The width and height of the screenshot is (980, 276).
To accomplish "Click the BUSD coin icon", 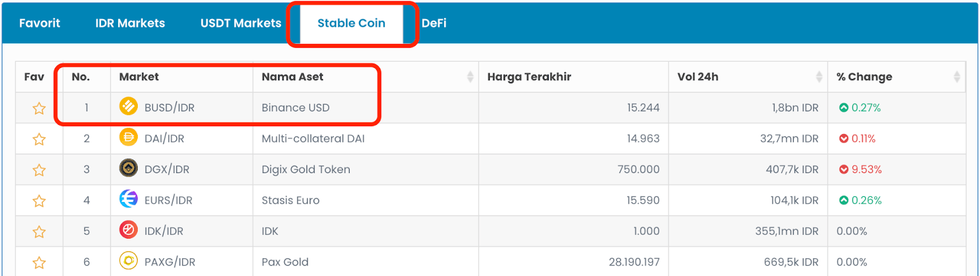I will [129, 106].
